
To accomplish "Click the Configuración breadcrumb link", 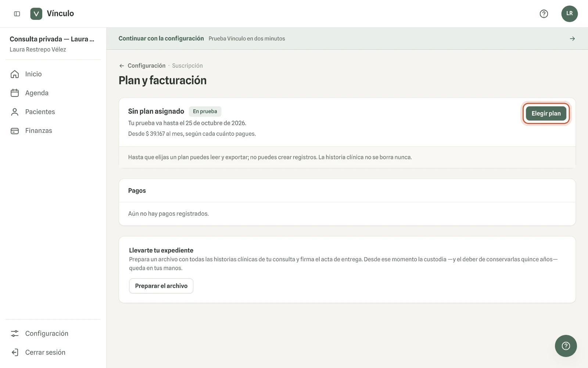I will (146, 66).
